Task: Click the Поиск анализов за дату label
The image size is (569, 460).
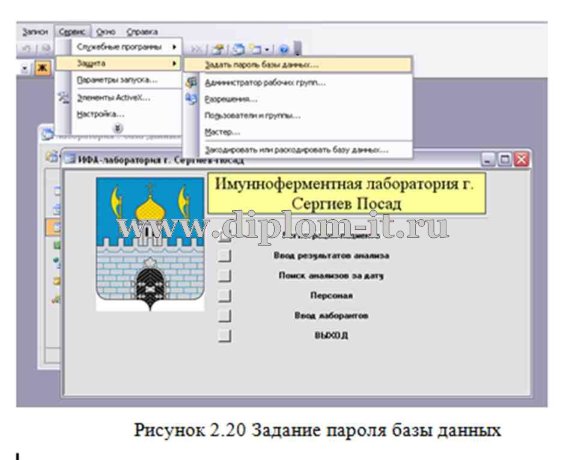Action: [331, 275]
